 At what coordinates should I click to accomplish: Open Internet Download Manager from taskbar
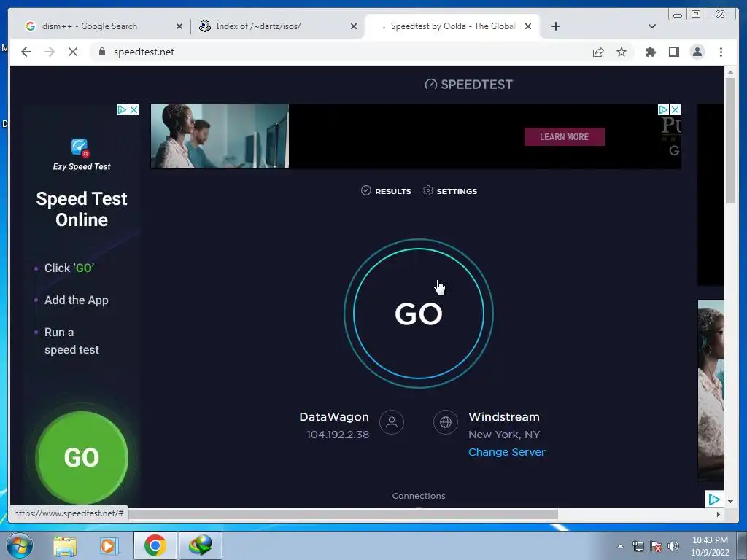201,545
